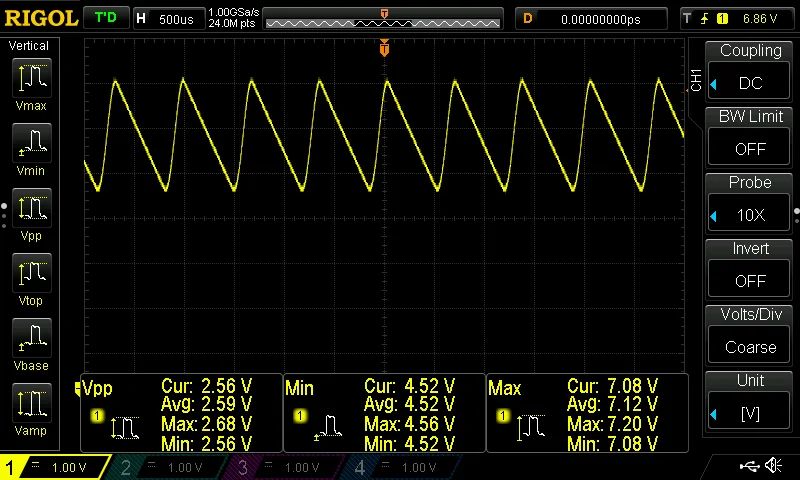This screenshot has height=480, width=800.
Task: Click the Vpp Max: 2.68 V value
Action: tap(207, 424)
